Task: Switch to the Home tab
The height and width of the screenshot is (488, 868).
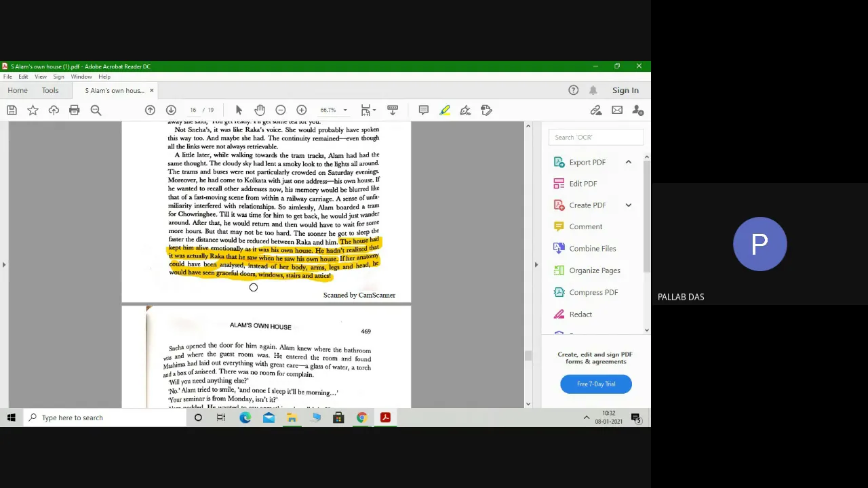Action: (18, 90)
